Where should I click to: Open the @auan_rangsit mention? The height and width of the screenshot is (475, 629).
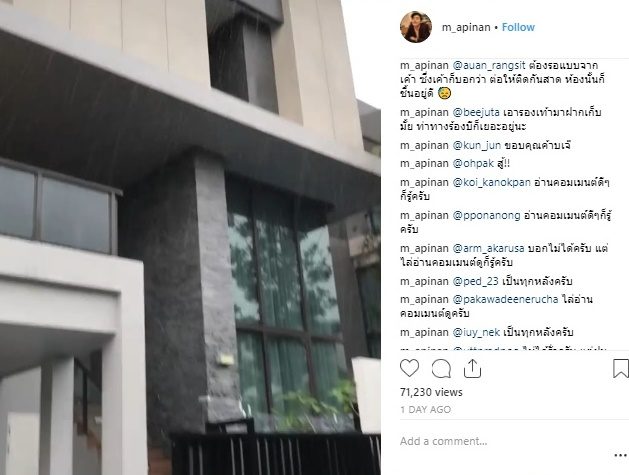(489, 65)
